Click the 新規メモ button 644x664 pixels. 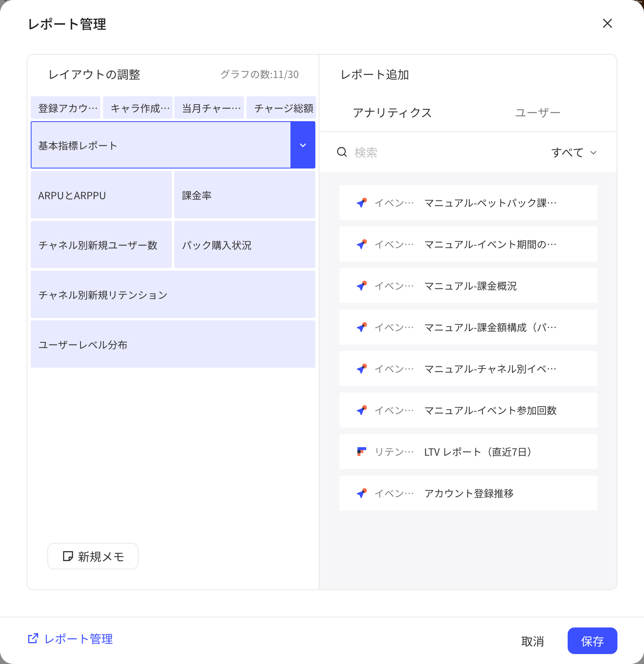[x=93, y=556]
